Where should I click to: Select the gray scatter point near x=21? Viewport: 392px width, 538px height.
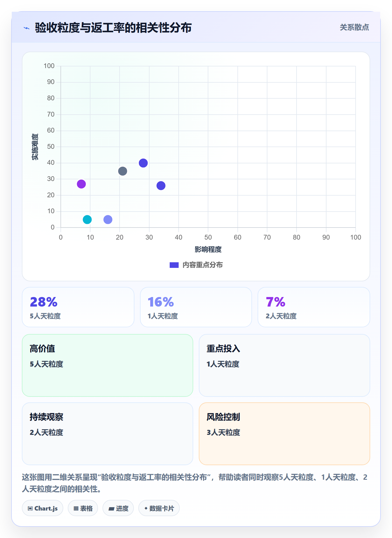pos(123,171)
